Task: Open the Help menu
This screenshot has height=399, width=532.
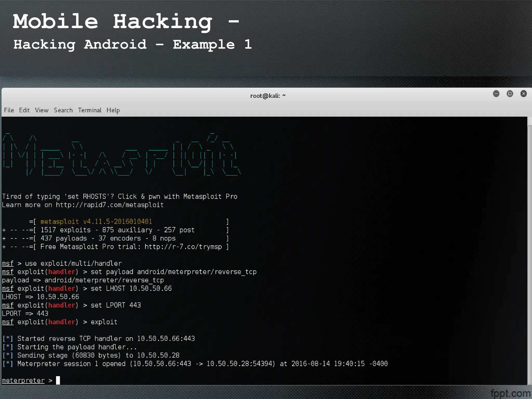Action: [x=113, y=110]
